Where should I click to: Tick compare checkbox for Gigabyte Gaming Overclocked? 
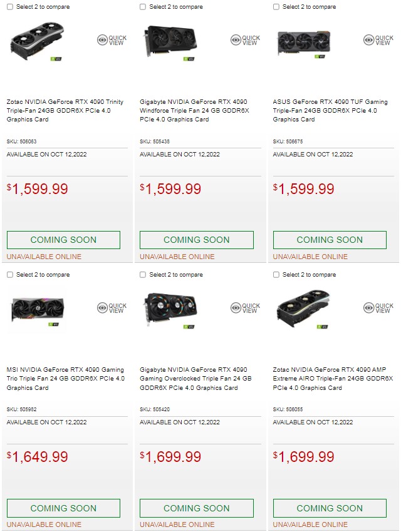click(x=143, y=275)
